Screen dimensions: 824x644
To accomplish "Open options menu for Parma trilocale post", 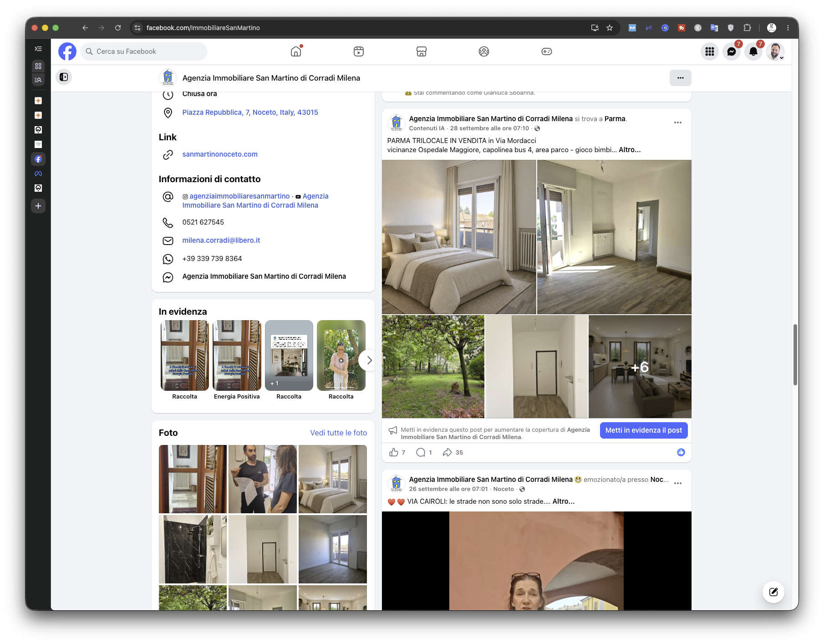I will [678, 123].
